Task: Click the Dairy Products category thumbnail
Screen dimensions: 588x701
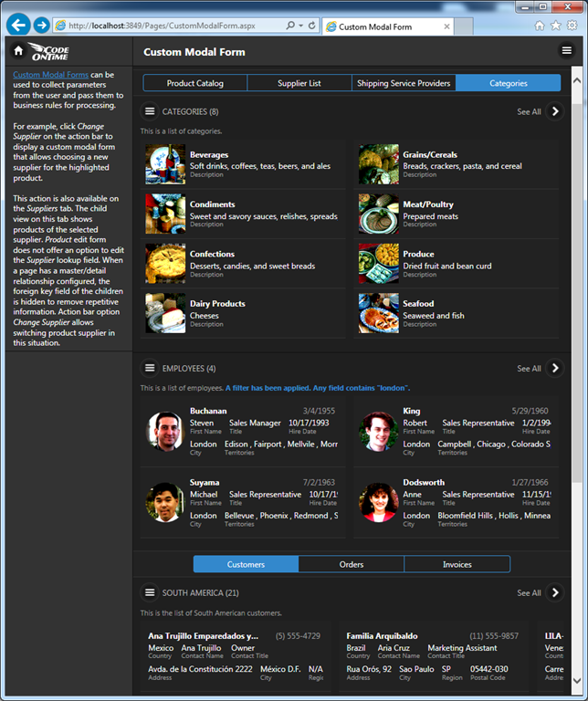Action: tap(165, 313)
